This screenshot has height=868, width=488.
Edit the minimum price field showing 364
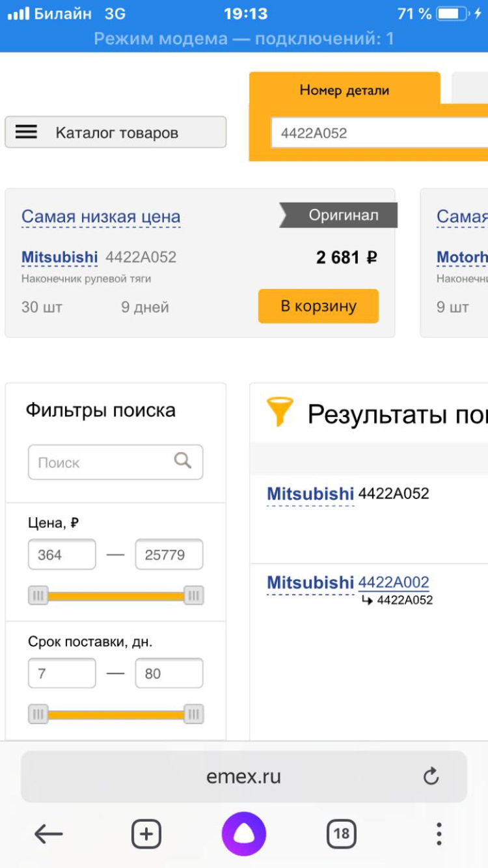pyautogui.click(x=61, y=554)
